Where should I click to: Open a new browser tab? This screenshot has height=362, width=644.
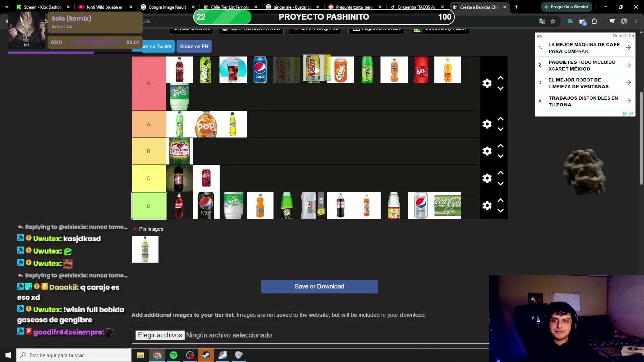click(x=516, y=7)
